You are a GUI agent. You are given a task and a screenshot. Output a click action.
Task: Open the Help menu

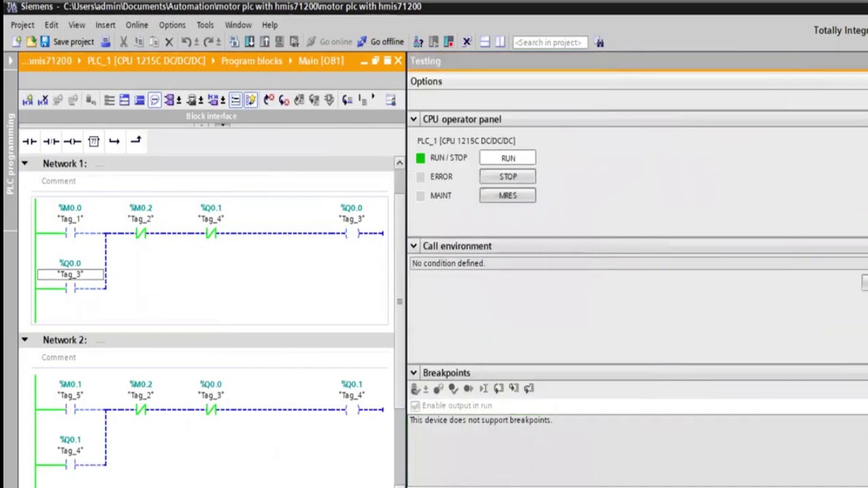click(x=269, y=25)
